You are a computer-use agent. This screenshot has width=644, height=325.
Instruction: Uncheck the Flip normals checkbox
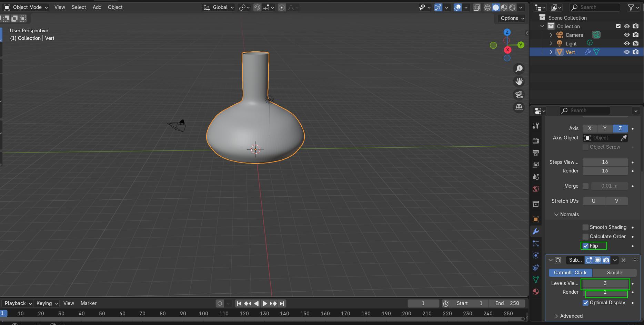585,246
